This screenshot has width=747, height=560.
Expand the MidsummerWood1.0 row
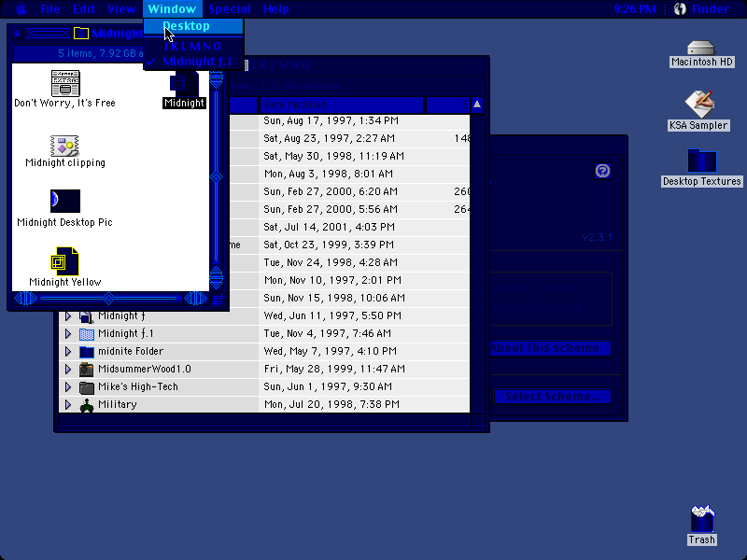pyautogui.click(x=68, y=369)
